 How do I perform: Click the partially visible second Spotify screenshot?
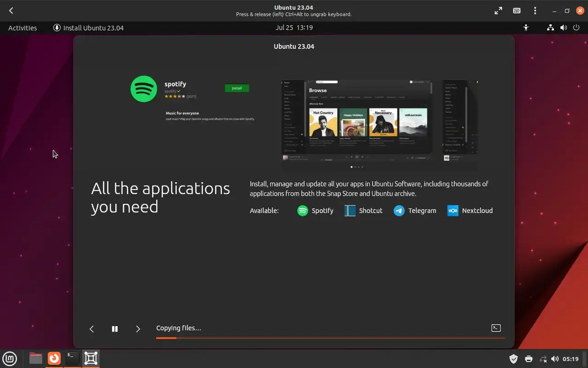coord(460,120)
